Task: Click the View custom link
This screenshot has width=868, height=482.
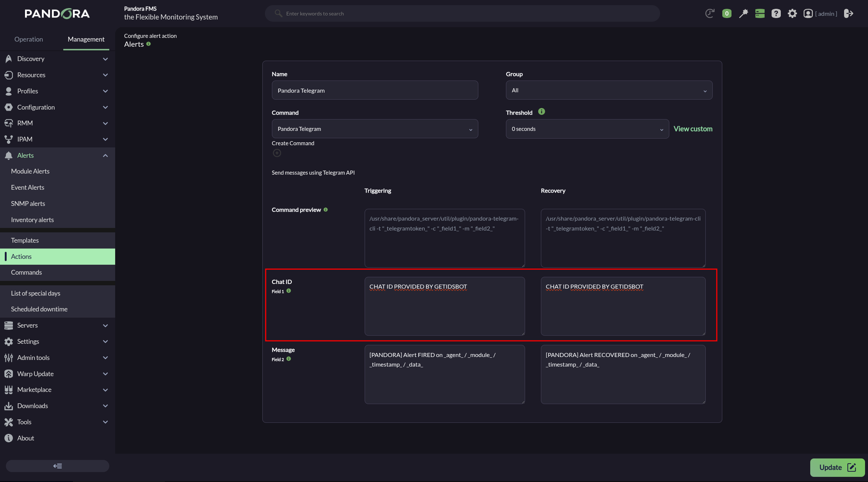Action: pyautogui.click(x=693, y=129)
